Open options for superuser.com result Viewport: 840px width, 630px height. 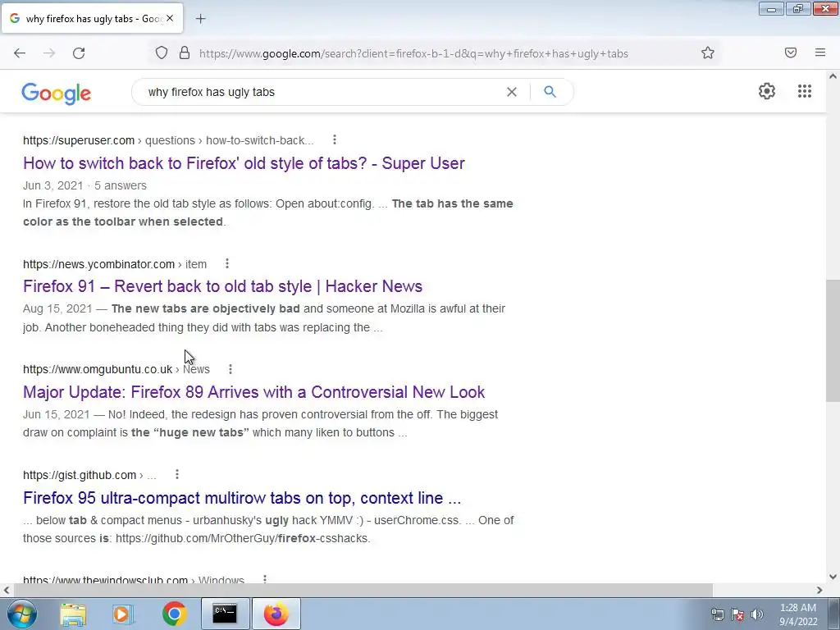click(335, 139)
